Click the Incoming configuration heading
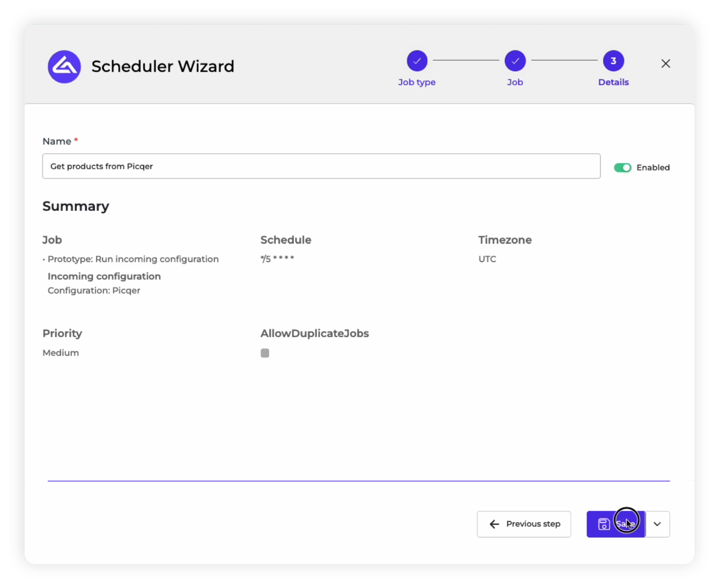This screenshot has width=718, height=588. click(104, 276)
